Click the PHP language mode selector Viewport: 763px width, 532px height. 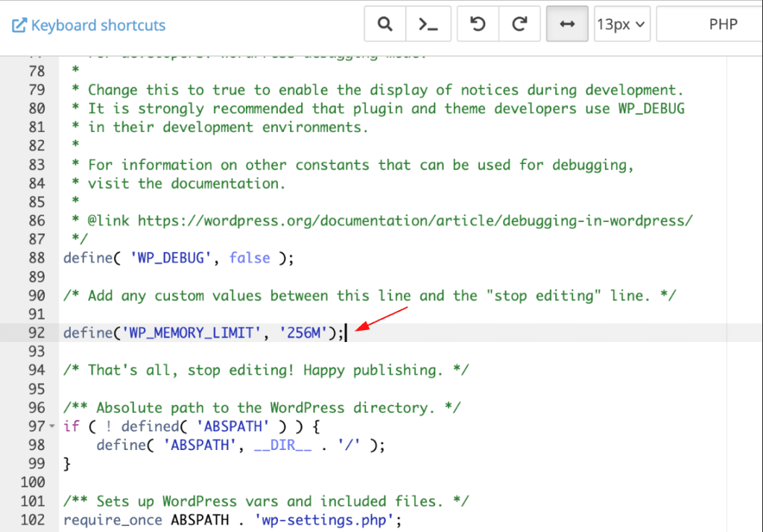[x=724, y=23]
